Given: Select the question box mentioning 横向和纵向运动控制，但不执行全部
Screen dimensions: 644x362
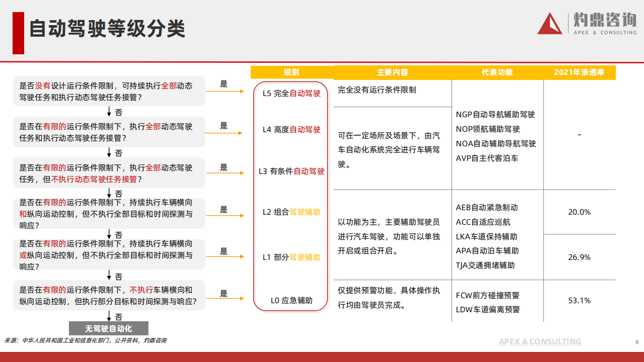Looking at the screenshot, I should pyautogui.click(x=109, y=214).
